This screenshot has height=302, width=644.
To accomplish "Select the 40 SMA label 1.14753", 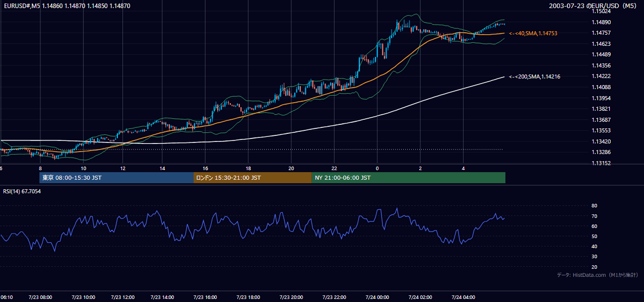I will coord(533,33).
